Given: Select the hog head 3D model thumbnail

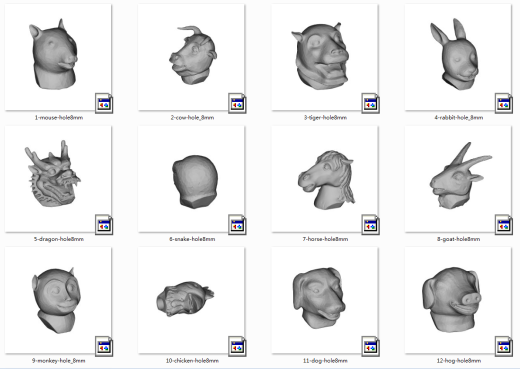Looking at the screenshot, I should click(x=458, y=300).
